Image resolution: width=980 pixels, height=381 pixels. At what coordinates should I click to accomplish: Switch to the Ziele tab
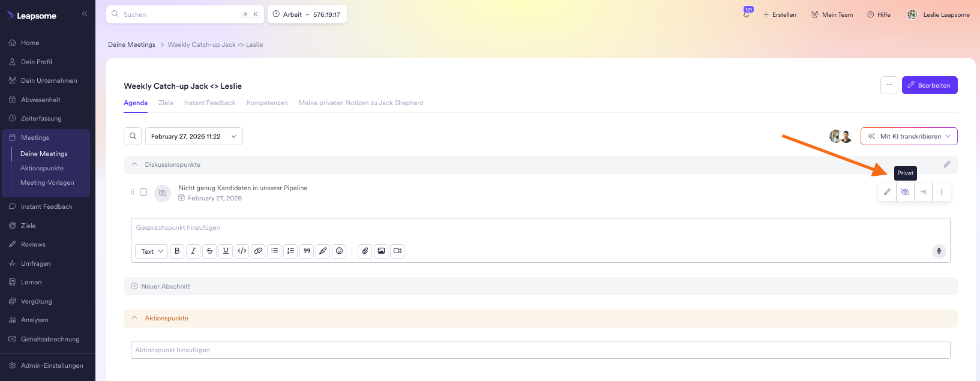166,103
